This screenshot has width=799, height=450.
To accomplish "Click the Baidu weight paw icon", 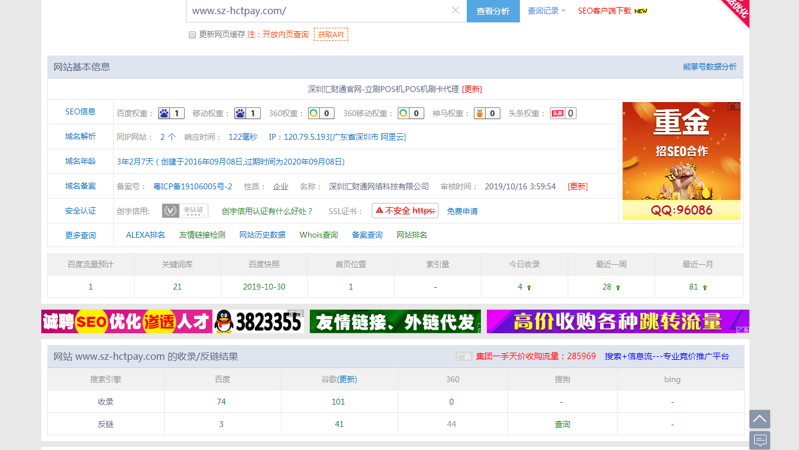I will click(164, 113).
